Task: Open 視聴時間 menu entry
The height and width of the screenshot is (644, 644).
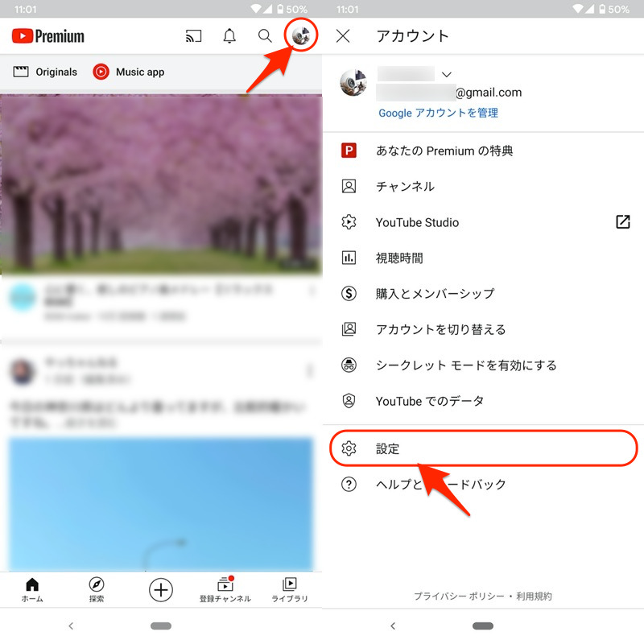Action: coord(399,258)
